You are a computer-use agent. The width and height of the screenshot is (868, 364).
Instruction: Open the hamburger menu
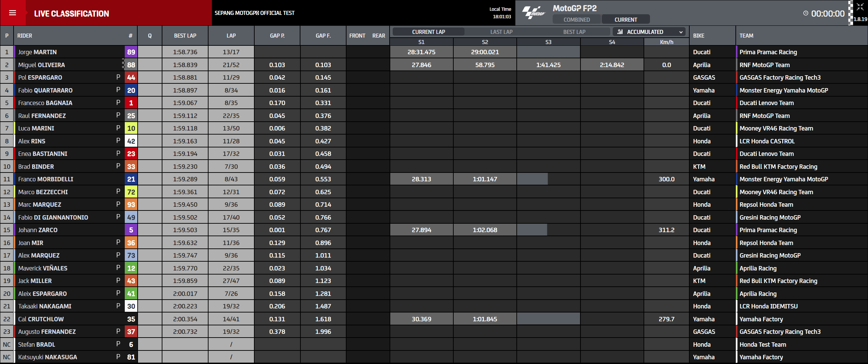[13, 13]
